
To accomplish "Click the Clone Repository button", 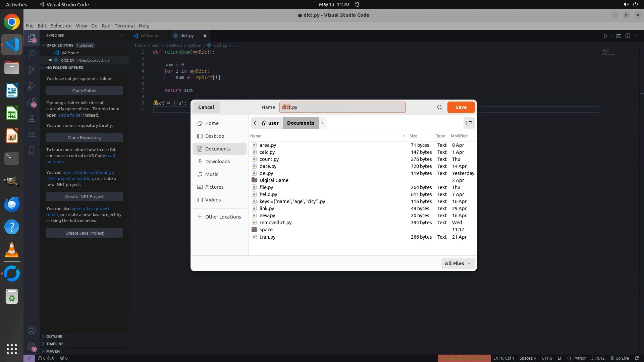I will (85, 137).
